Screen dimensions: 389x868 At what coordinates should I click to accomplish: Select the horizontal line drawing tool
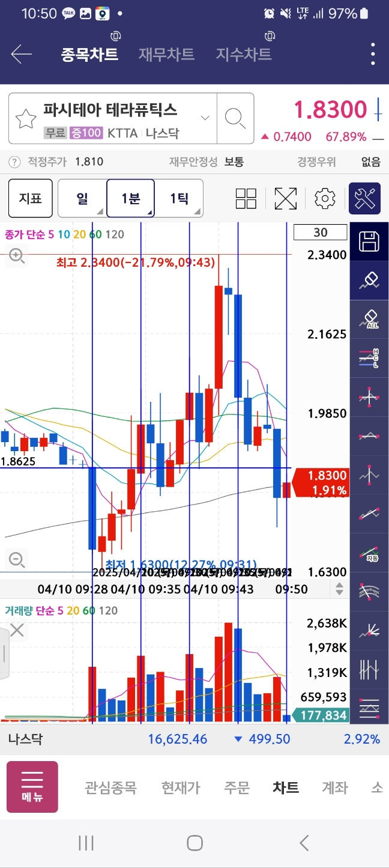[369, 436]
